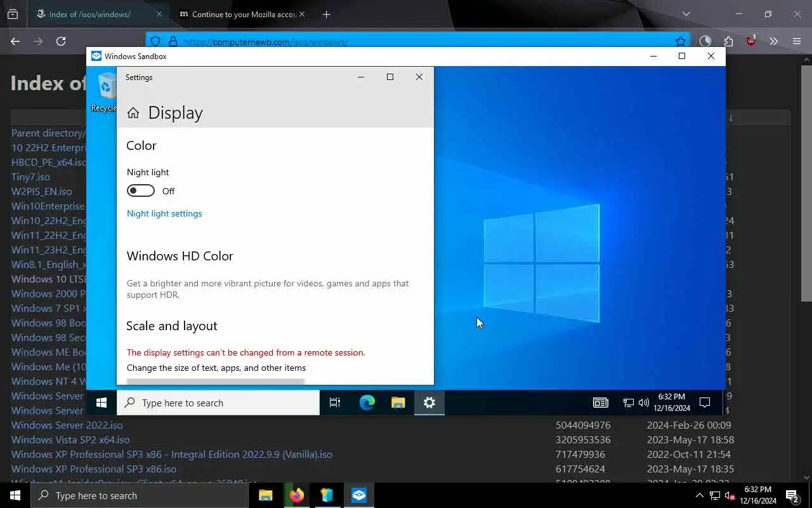Image resolution: width=812 pixels, height=508 pixels.
Task: Open the Sandbox Start menu
Action: [101, 403]
